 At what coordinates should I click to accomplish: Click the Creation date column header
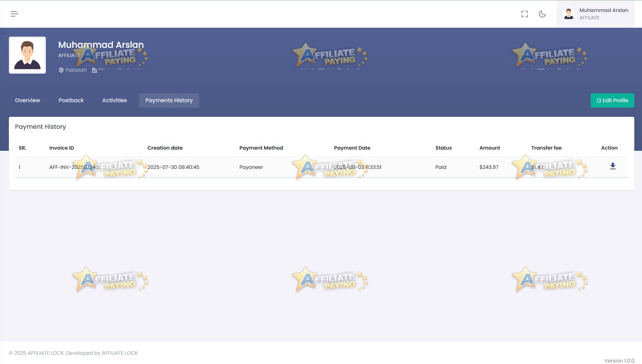pyautogui.click(x=165, y=148)
